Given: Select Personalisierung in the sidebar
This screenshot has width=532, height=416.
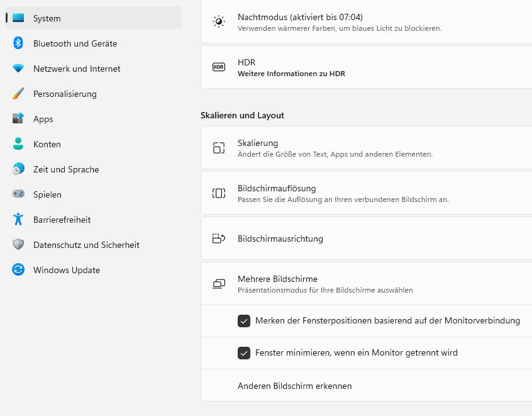Looking at the screenshot, I should pos(94,93).
